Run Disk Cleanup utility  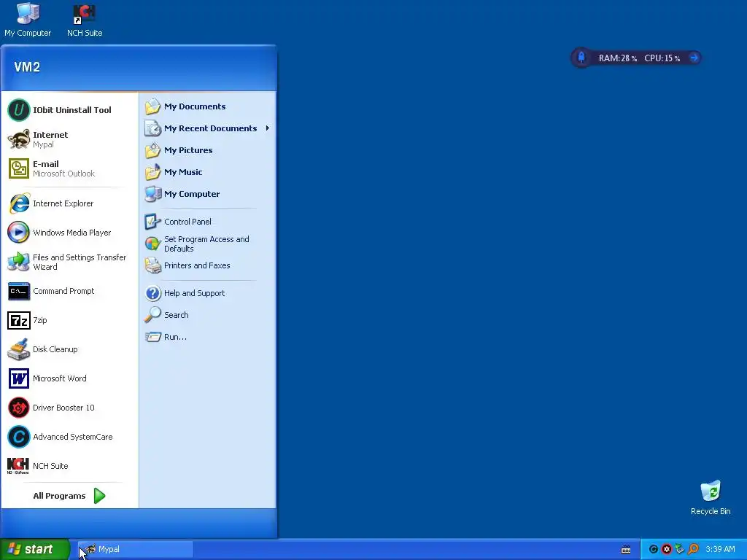click(x=69, y=349)
